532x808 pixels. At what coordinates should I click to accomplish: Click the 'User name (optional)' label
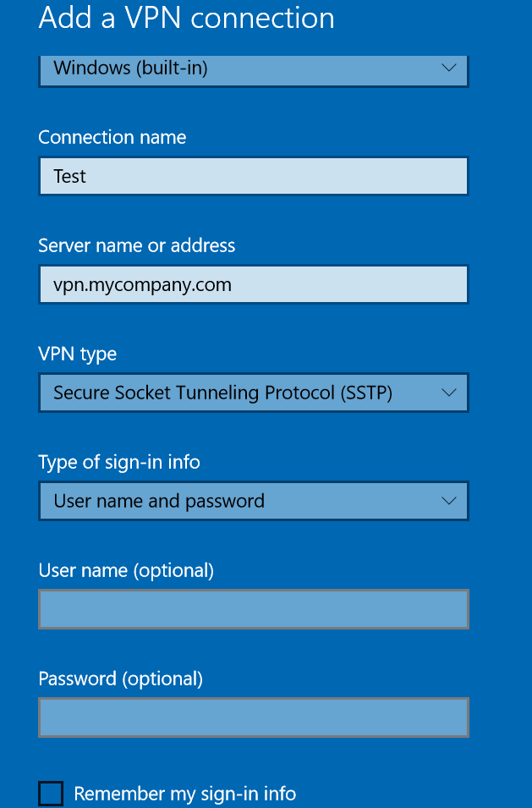[126, 571]
